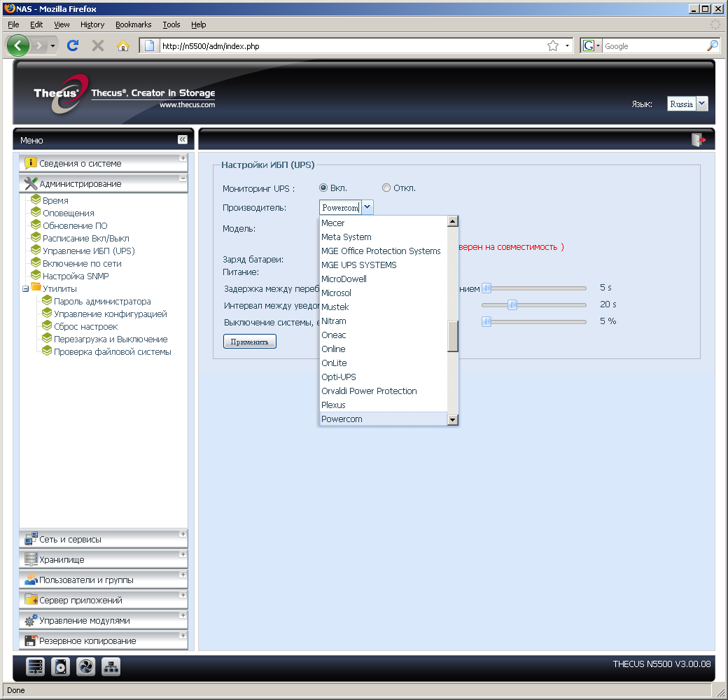Open the Tools menu
Viewport: 728px width, 700px height.
[x=171, y=24]
